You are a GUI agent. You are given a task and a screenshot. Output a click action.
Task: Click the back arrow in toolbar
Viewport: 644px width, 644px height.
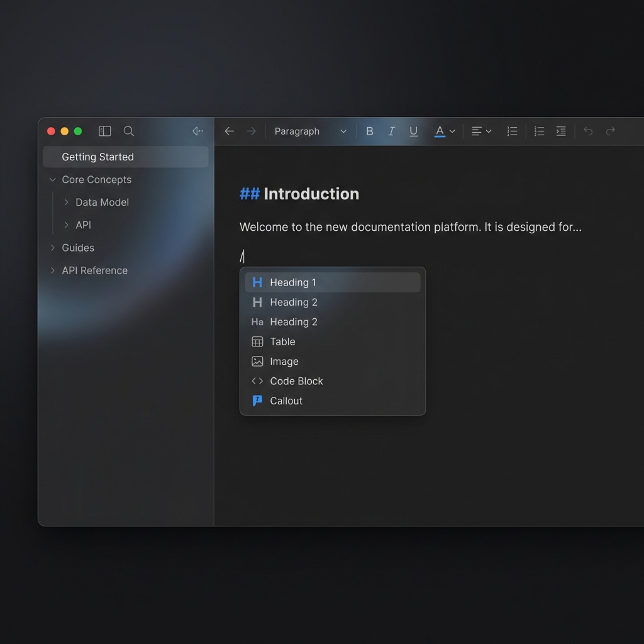230,131
